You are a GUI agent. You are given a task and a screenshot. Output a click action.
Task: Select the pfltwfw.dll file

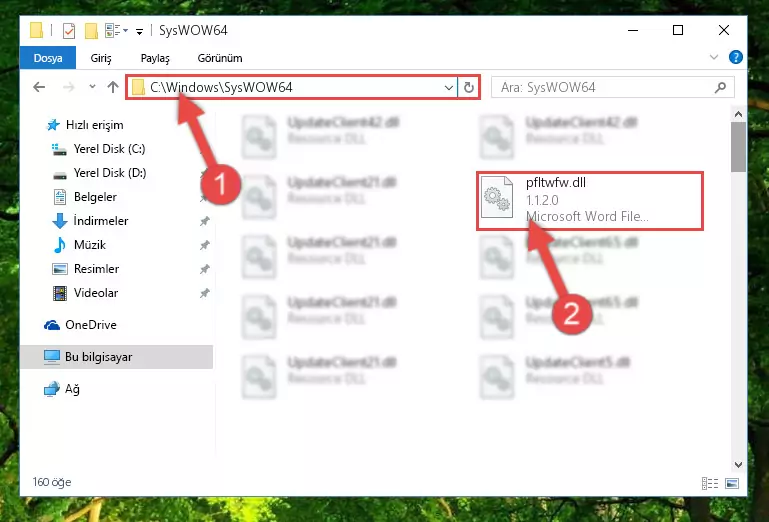point(590,200)
